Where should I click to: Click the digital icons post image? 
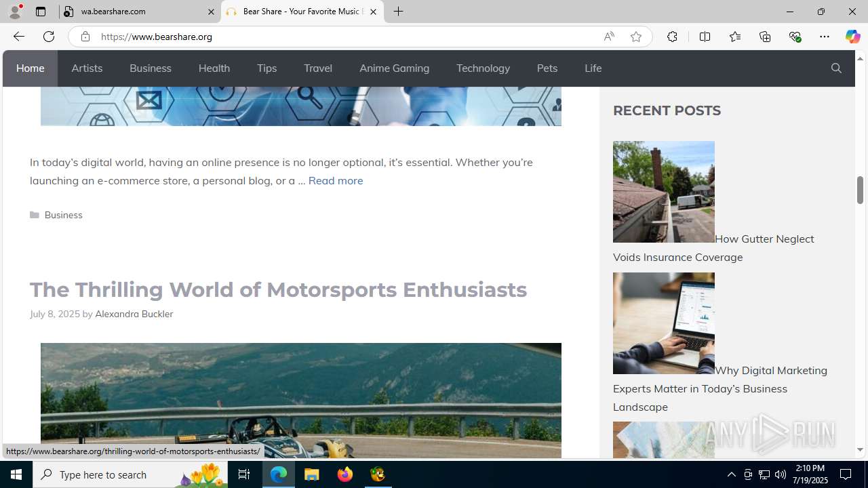[301, 106]
